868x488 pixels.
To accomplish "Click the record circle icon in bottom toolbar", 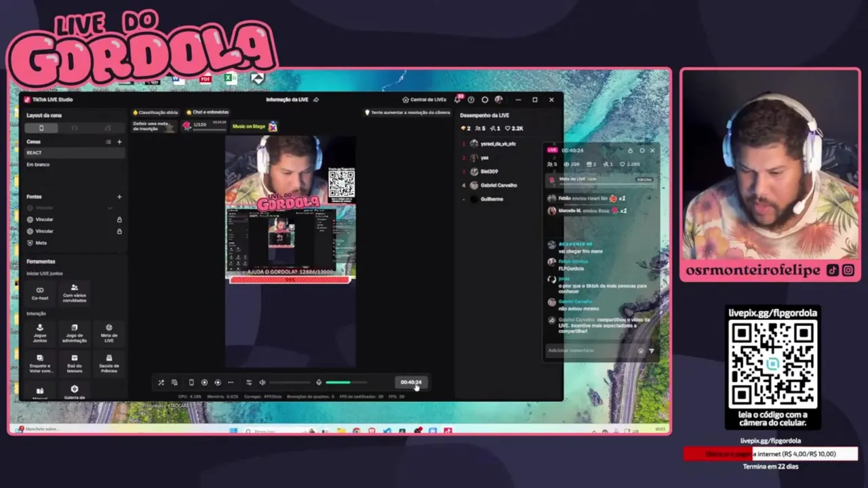I will [204, 382].
